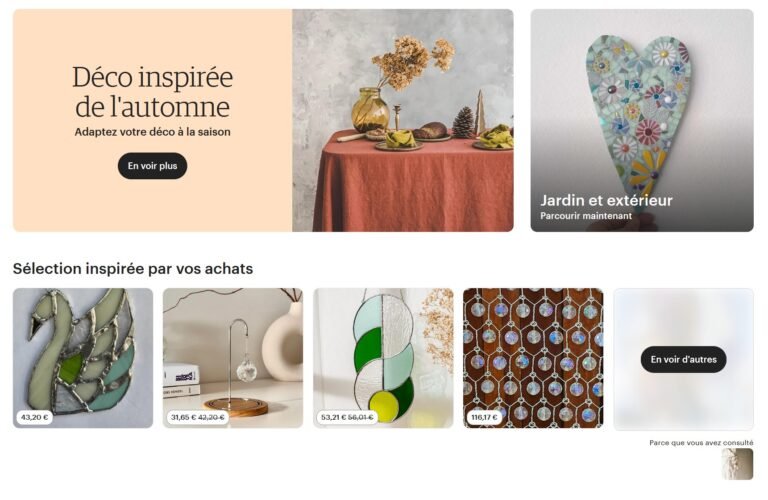Image resolution: width=768 pixels, height=500 pixels.
Task: Click the 43,20 € price tag
Action: tap(34, 417)
